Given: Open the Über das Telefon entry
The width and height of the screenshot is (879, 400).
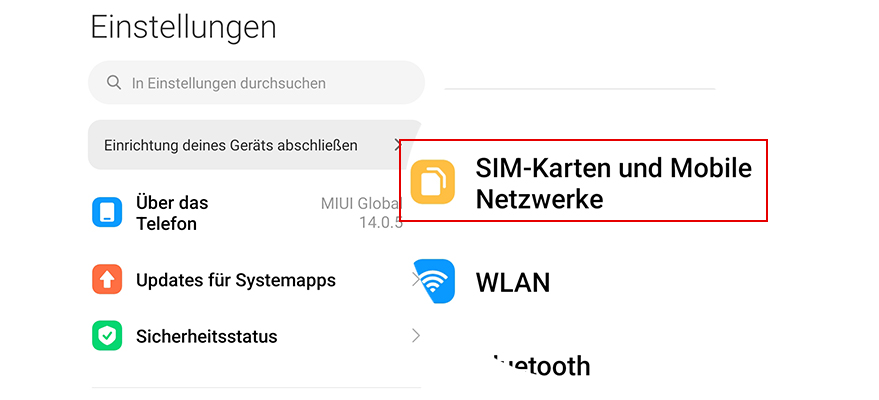Looking at the screenshot, I should click(x=247, y=212).
